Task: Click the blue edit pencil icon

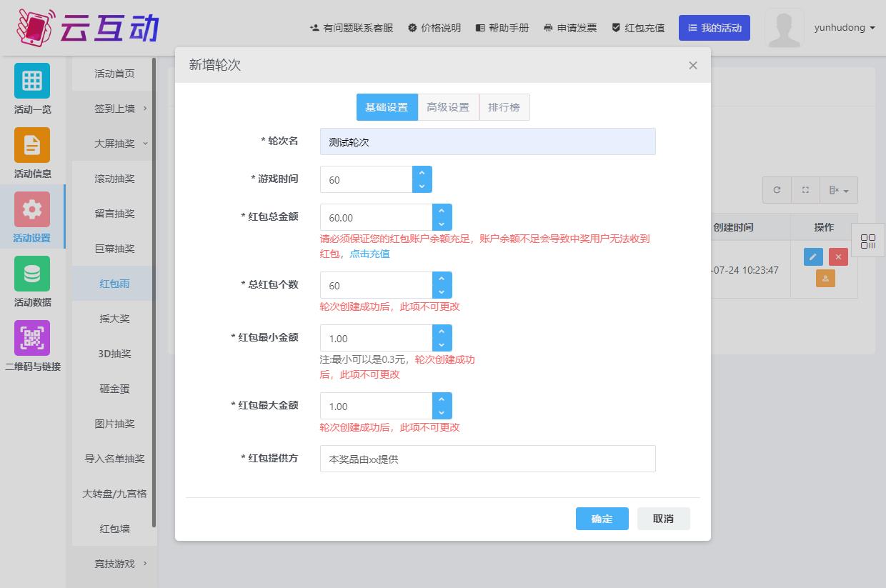Action: 813,256
